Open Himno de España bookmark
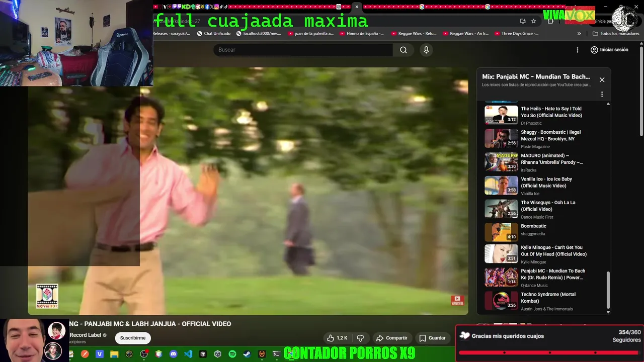Screen dimensions: 644x362 click(x=362, y=34)
